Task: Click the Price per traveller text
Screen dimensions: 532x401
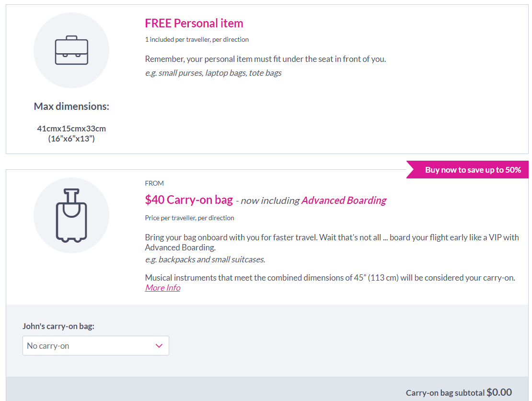Action: tap(190, 218)
